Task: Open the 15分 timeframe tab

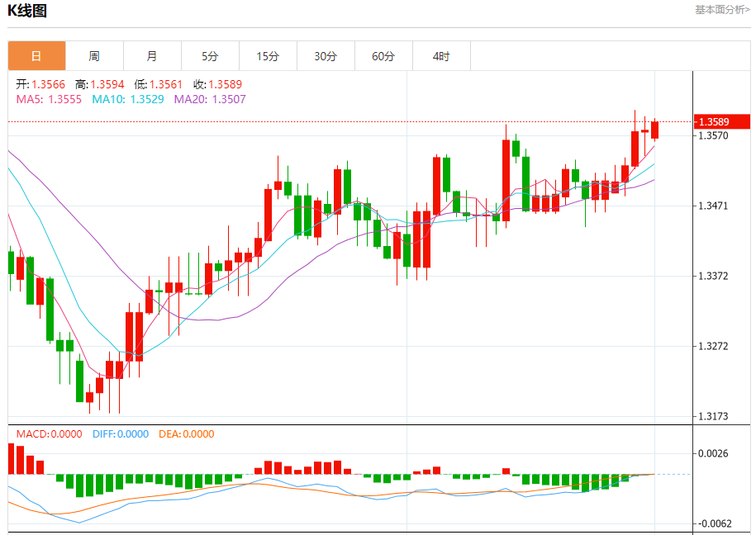Action: [x=268, y=56]
